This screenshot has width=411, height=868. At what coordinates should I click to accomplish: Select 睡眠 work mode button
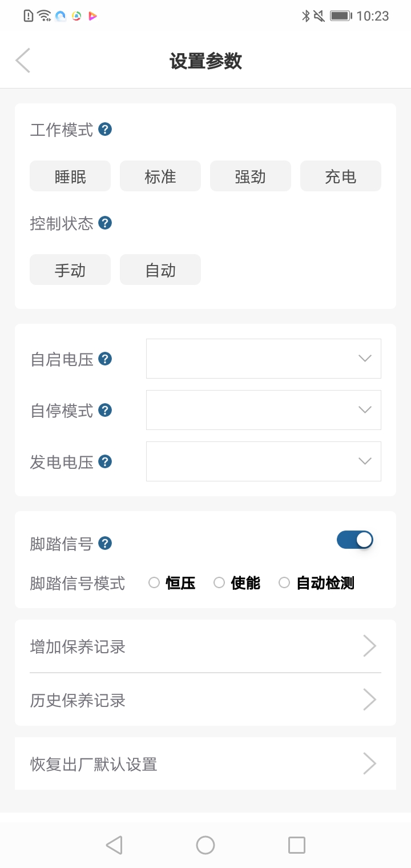pyautogui.click(x=70, y=176)
